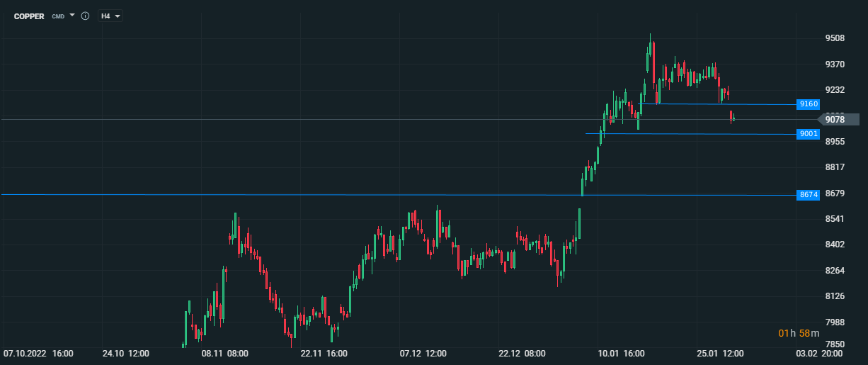Click the 9508 price axis label
Viewport: 868px width, 365px height.
(x=835, y=38)
